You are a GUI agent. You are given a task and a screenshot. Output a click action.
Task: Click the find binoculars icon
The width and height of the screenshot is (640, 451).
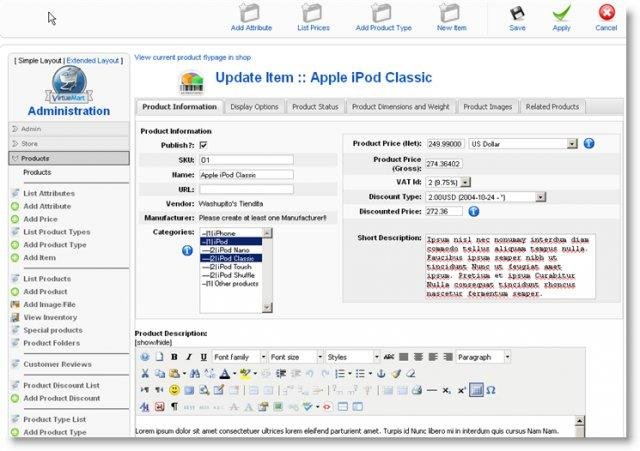click(x=195, y=373)
